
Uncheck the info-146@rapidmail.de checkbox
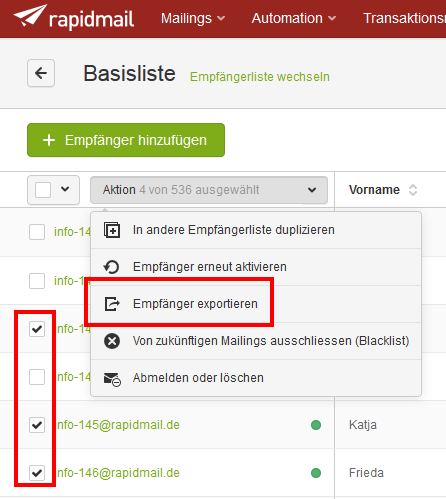[37, 473]
